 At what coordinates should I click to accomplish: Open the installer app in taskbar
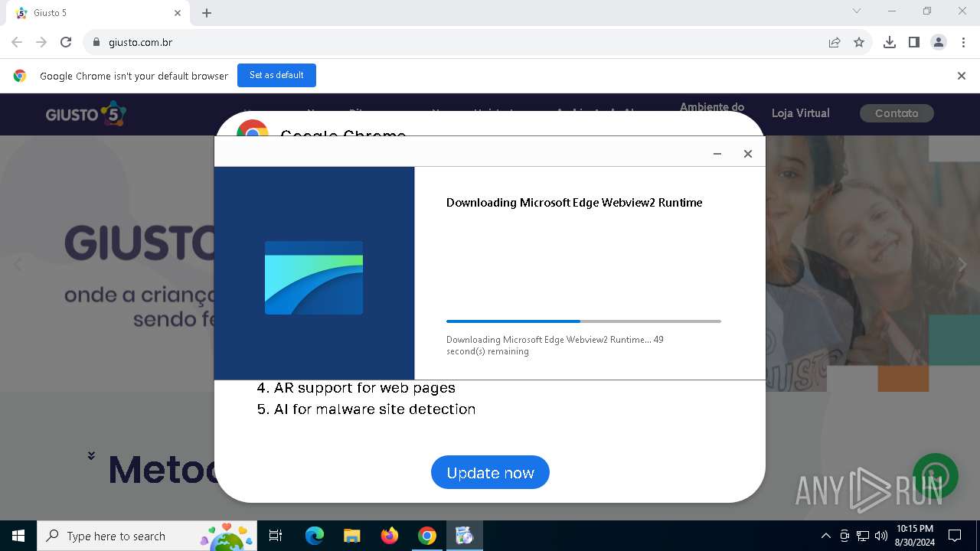pos(465,536)
